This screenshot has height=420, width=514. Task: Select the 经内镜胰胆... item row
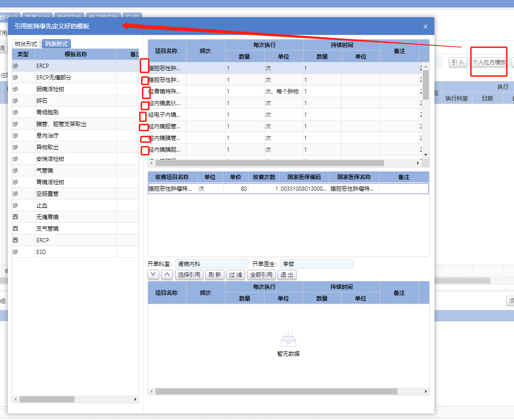(x=284, y=150)
